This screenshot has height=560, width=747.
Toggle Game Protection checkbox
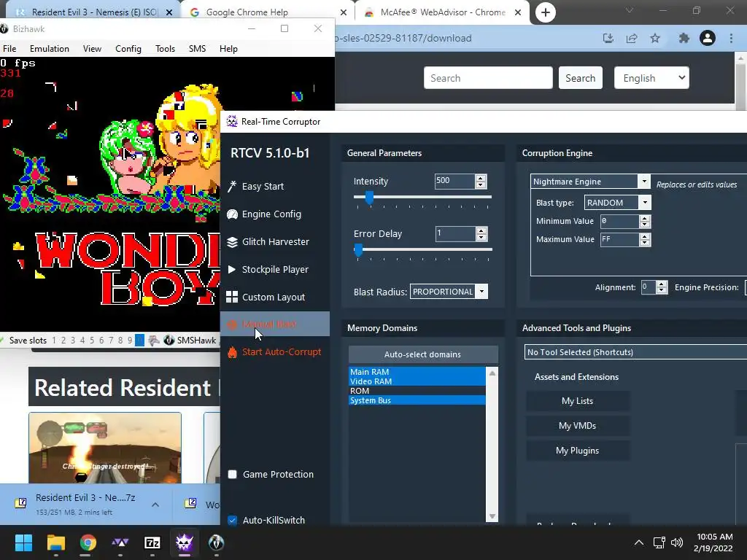pyautogui.click(x=232, y=474)
